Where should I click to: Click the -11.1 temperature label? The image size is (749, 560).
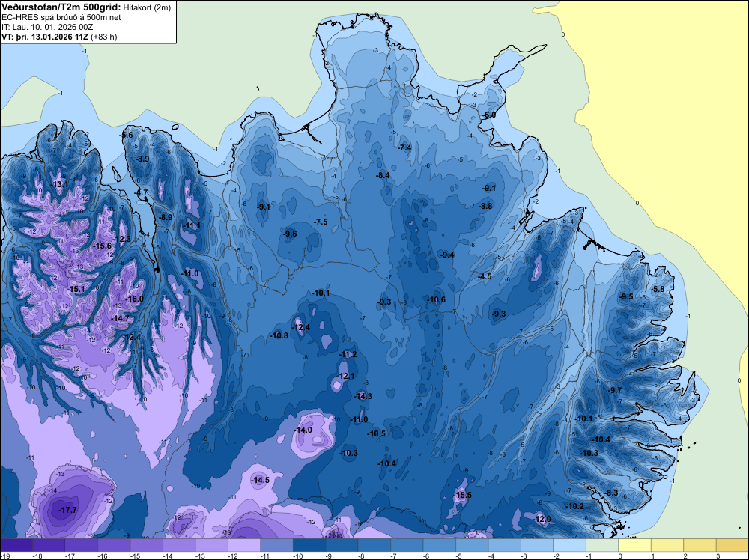pyautogui.click(x=192, y=225)
